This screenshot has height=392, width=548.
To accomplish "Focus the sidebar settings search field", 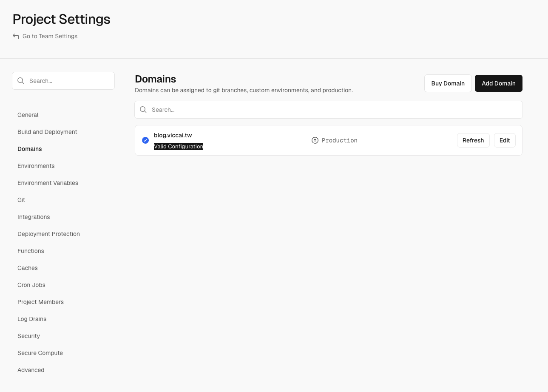I will (x=68, y=81).
